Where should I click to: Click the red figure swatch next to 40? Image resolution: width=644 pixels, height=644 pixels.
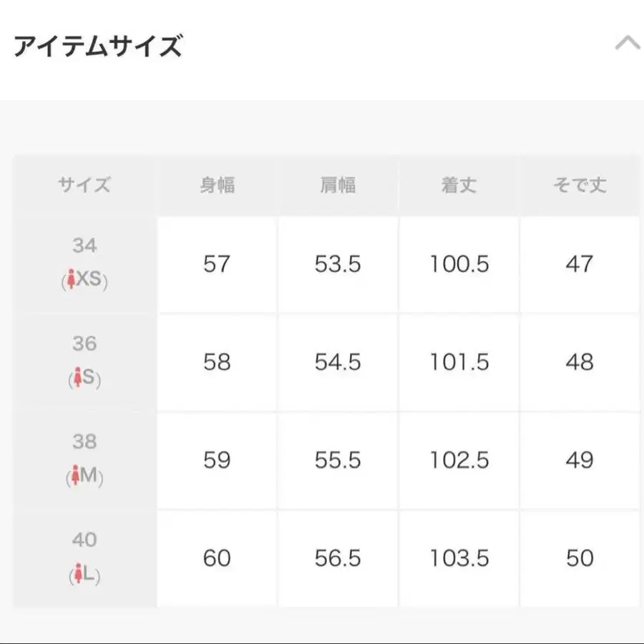tap(77, 575)
